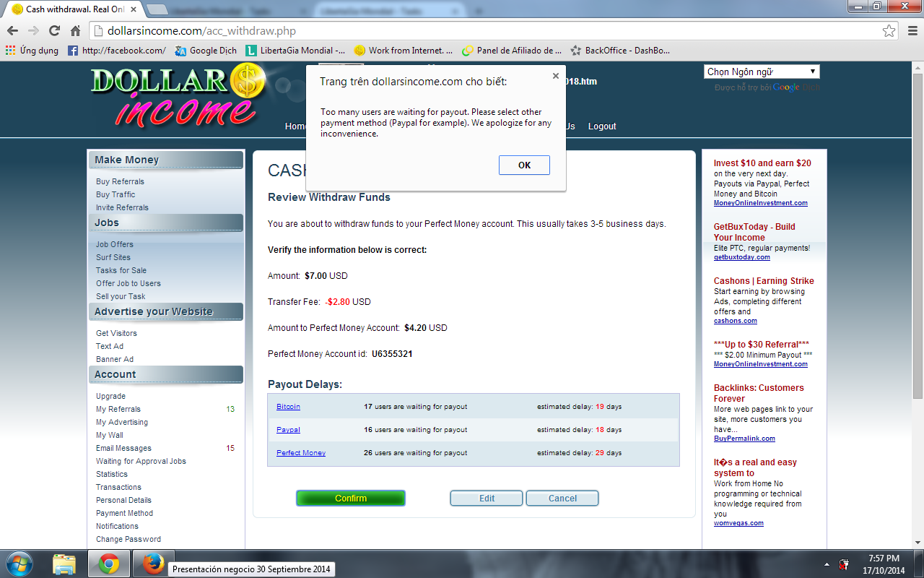924x578 pixels.
Task: Open Offer Job to Users
Action: coord(128,284)
